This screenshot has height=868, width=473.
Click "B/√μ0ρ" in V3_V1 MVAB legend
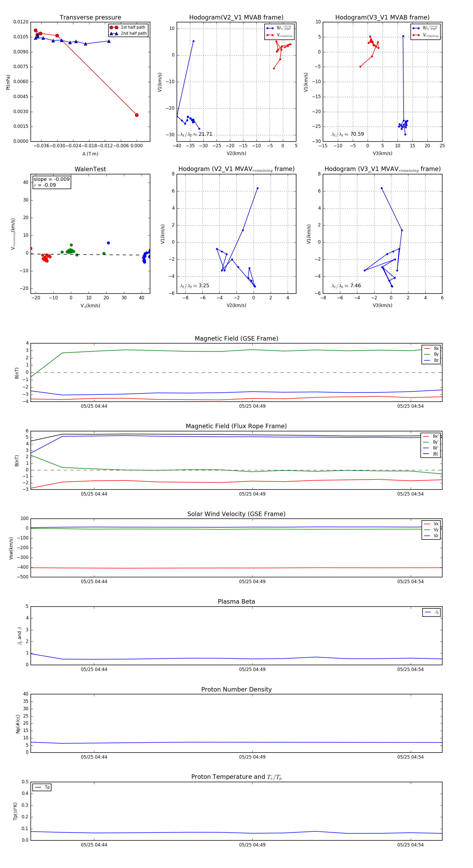click(425, 28)
